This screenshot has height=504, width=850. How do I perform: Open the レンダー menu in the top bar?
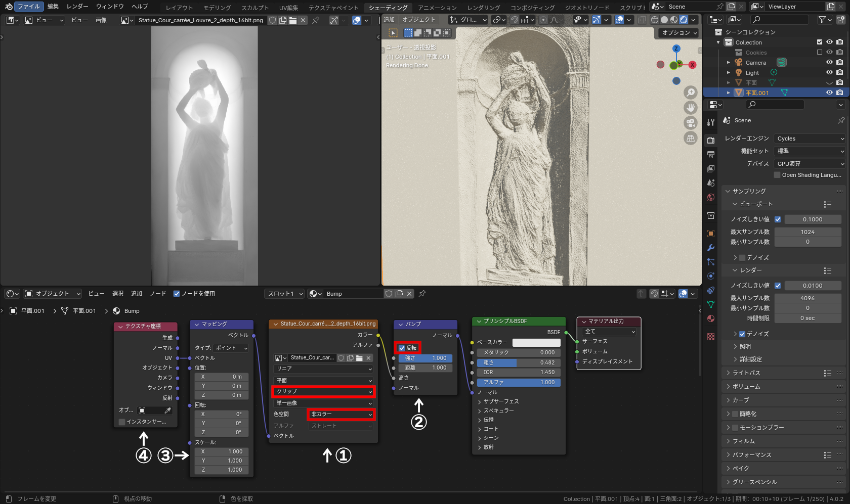[77, 6]
